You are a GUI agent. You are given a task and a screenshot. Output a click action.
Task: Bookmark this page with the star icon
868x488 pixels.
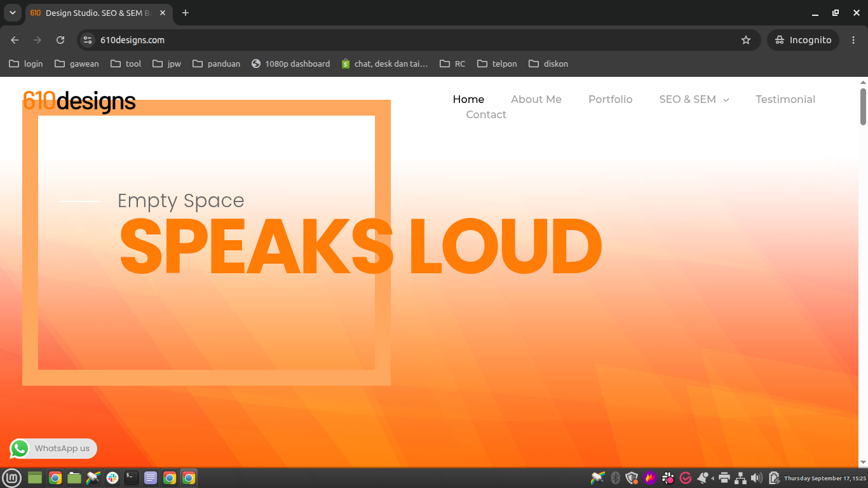tap(746, 40)
